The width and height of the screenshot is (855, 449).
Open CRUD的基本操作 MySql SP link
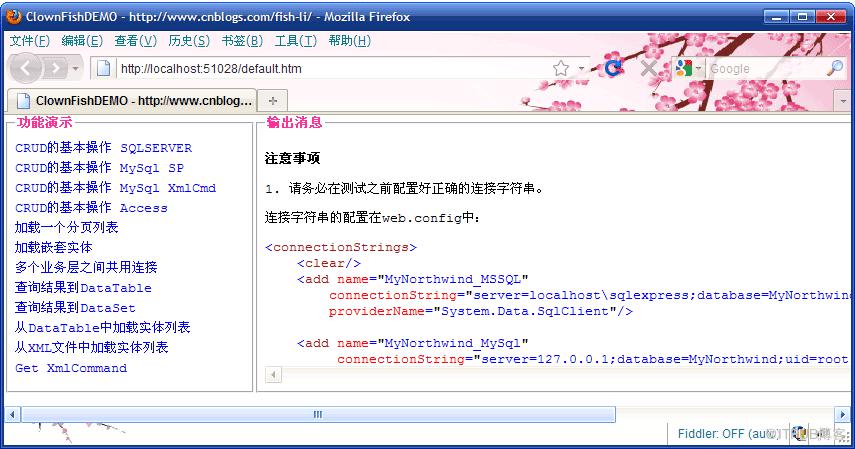99,167
